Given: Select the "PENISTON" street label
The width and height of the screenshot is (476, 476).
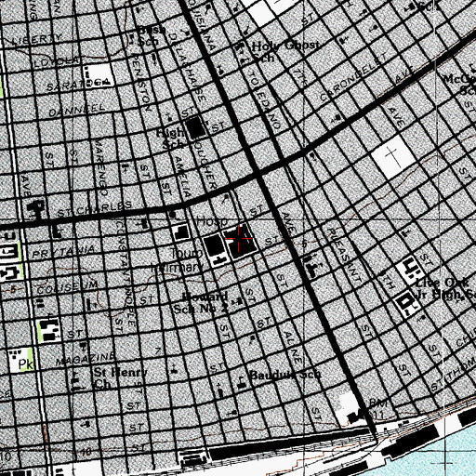Looking at the screenshot, I should [x=141, y=83].
